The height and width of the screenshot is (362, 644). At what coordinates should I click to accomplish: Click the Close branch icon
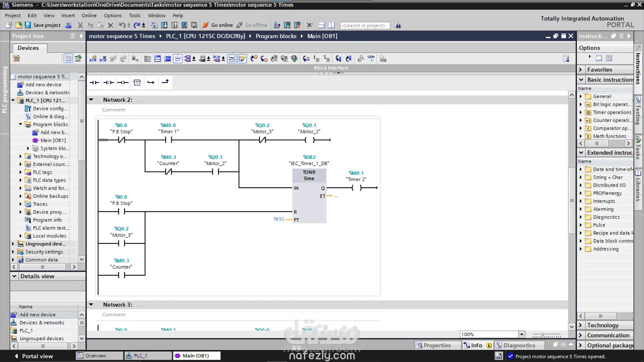click(165, 82)
